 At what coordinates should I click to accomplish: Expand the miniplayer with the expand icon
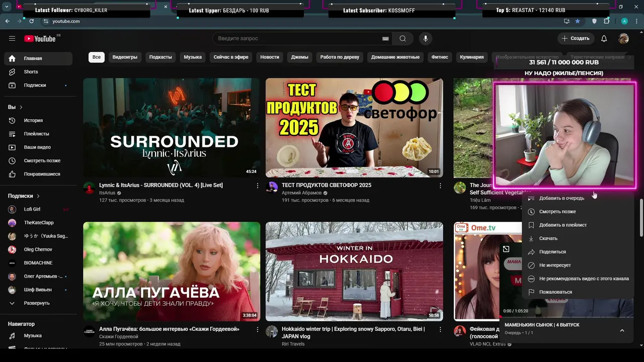tap(506, 249)
